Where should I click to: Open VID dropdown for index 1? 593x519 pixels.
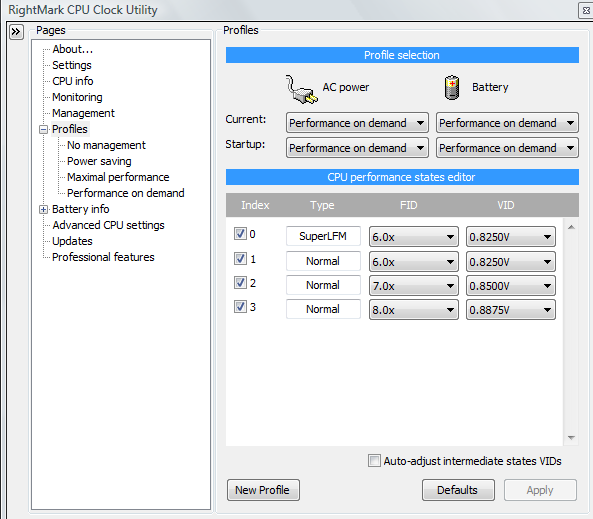coord(511,262)
